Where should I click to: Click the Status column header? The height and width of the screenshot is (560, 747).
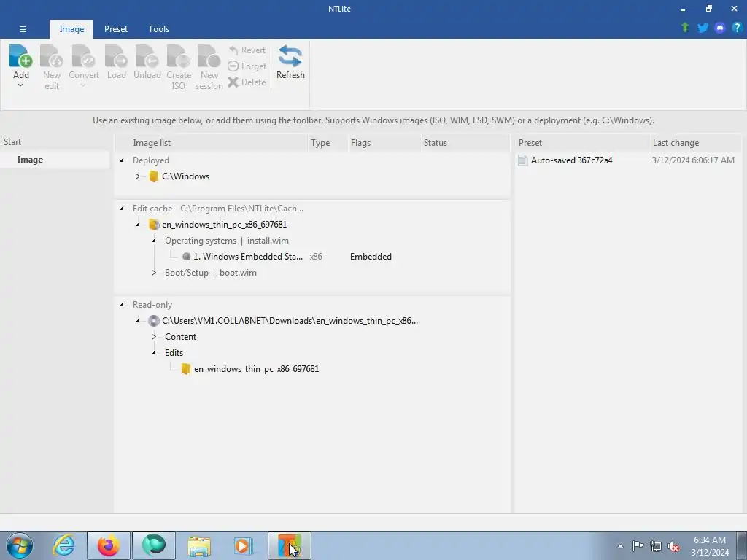click(x=466, y=143)
